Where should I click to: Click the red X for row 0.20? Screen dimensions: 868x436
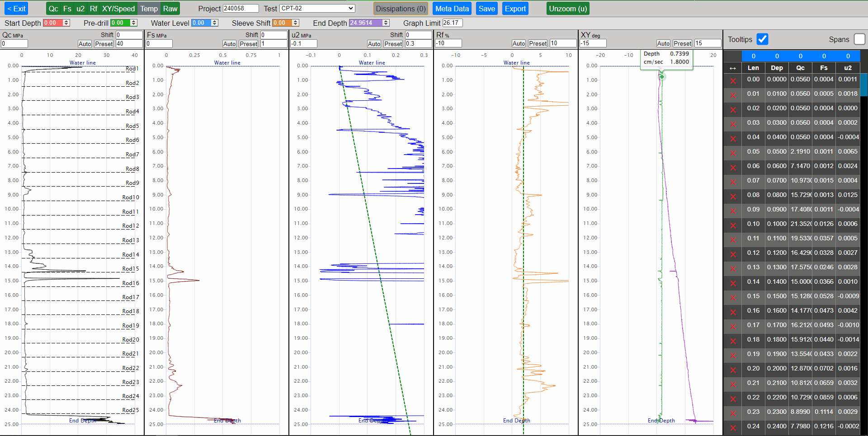point(733,370)
